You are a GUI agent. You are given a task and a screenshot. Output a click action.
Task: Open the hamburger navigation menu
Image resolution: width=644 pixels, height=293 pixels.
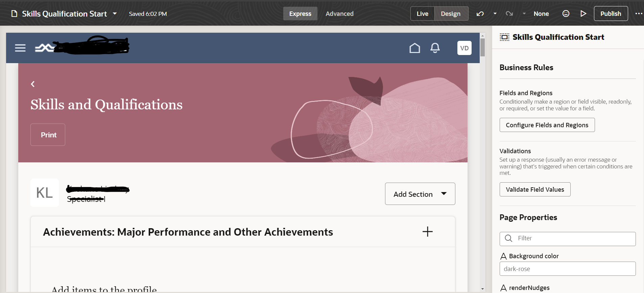(20, 48)
